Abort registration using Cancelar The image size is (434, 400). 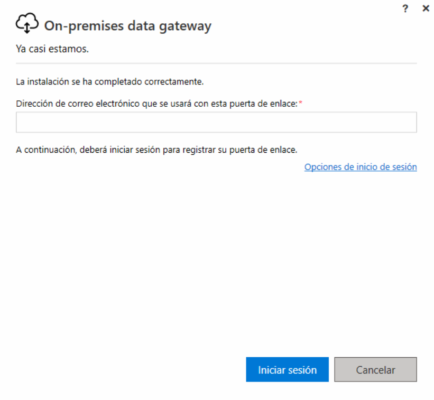(376, 370)
